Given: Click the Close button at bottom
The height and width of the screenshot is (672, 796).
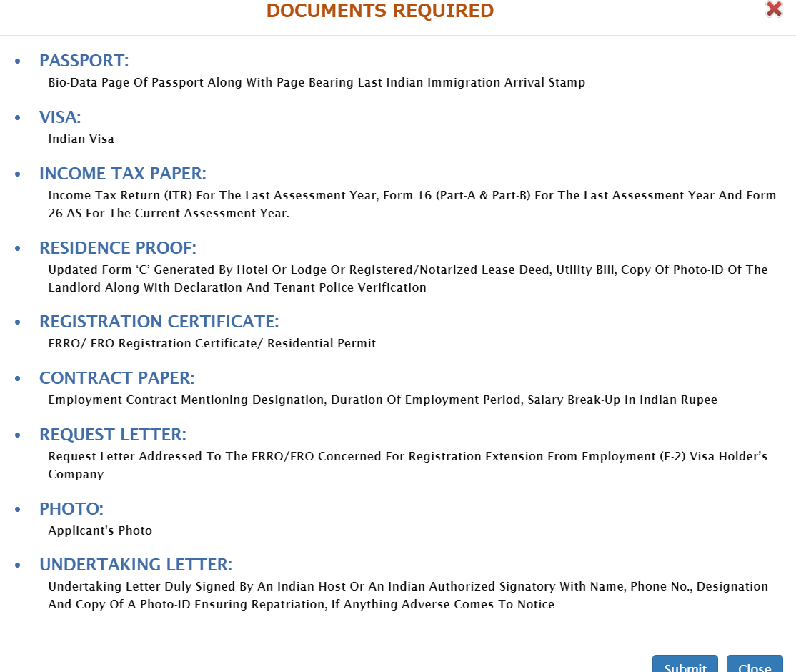Looking at the screenshot, I should [x=754, y=665].
